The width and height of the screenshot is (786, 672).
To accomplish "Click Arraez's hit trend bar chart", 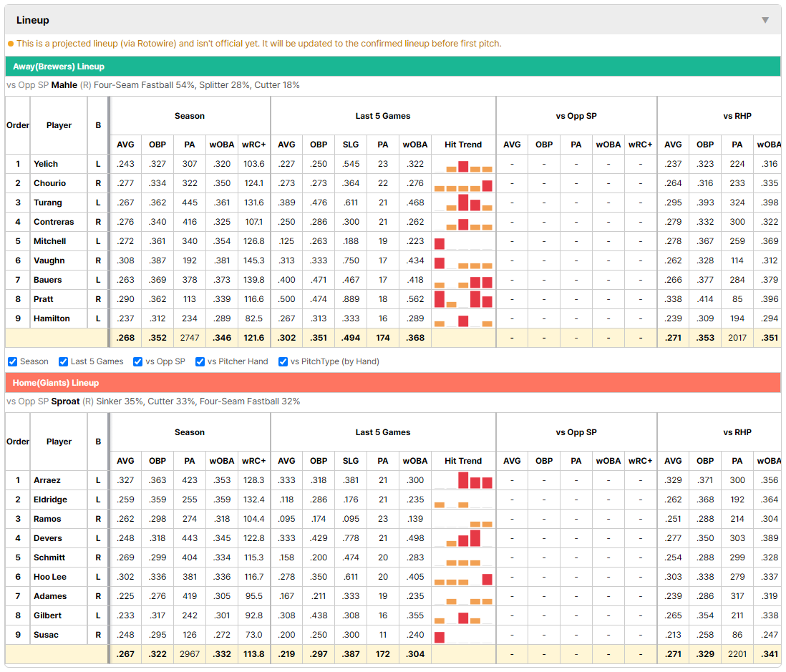I will tap(463, 480).
